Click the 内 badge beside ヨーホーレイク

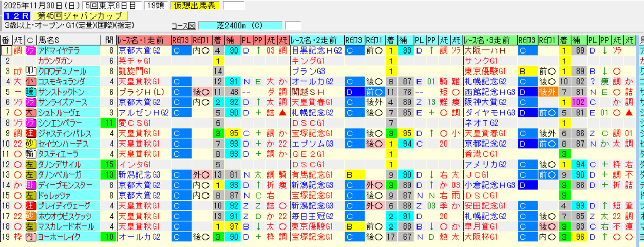[x=30, y=237]
